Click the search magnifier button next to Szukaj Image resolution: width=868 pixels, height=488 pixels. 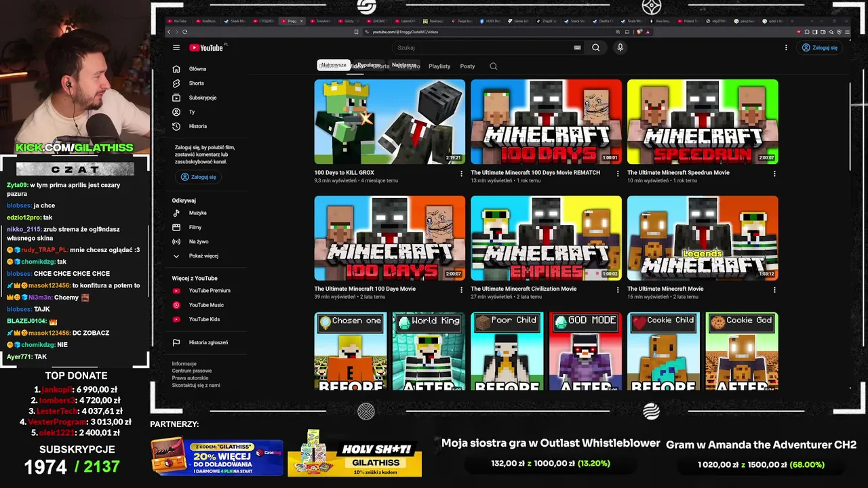(595, 47)
